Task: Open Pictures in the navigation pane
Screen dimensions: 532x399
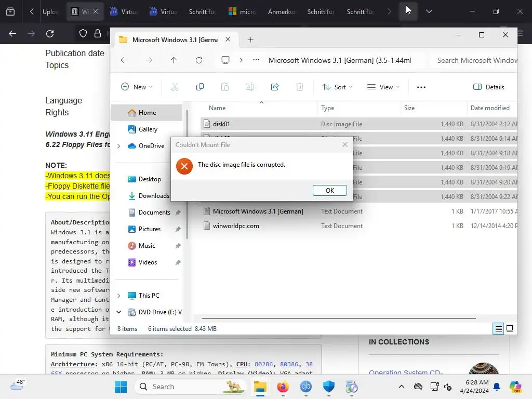Action: pos(149,229)
